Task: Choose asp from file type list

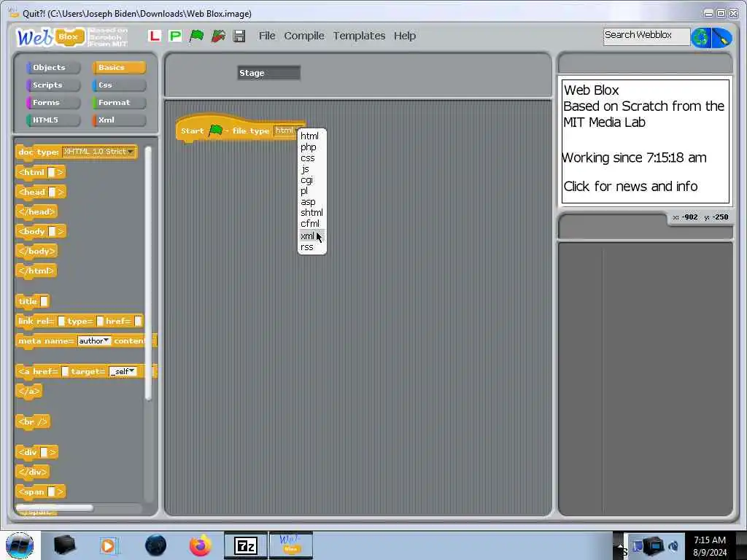Action: 308,202
